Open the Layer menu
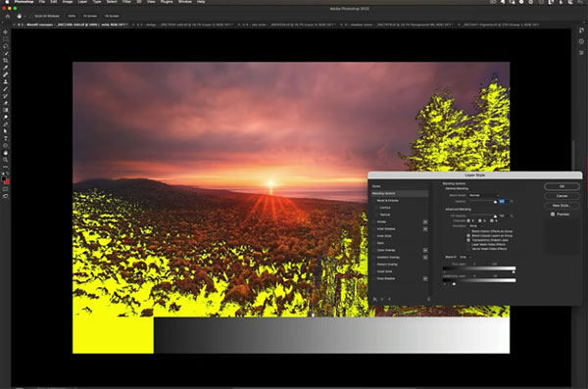The image size is (588, 389). [x=82, y=2]
